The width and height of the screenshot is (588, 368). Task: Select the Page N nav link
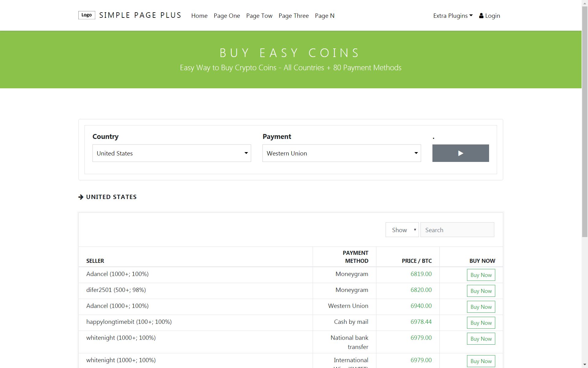[x=324, y=16]
